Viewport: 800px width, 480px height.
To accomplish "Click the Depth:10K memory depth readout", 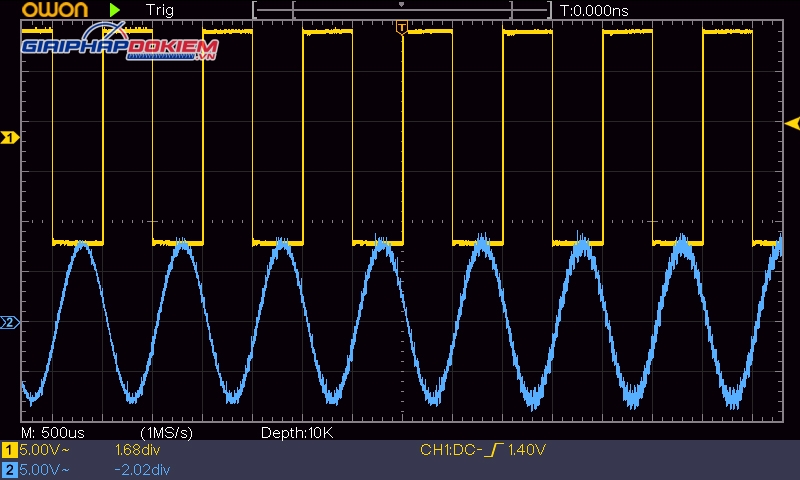I will [297, 433].
